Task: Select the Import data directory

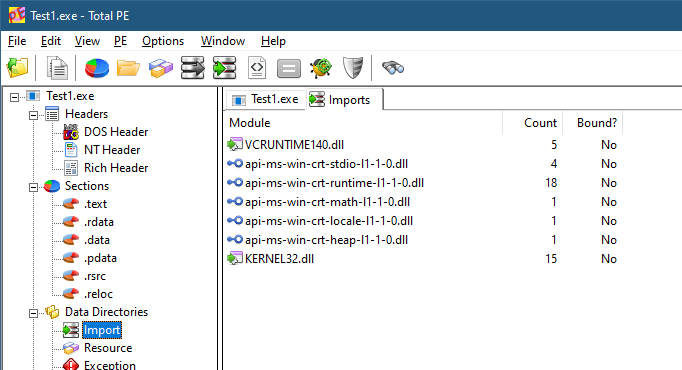Action: 102,330
